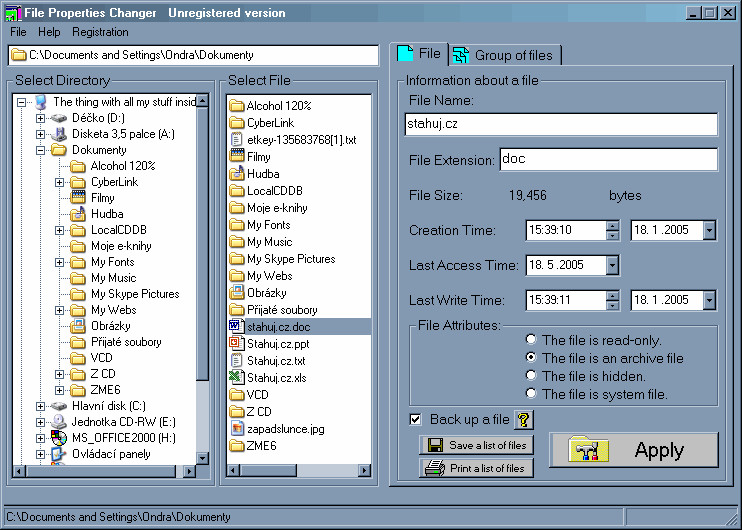This screenshot has height=530, width=742.
Task: Select 'Moje e-knihy' in the file list
Action: pos(277,208)
